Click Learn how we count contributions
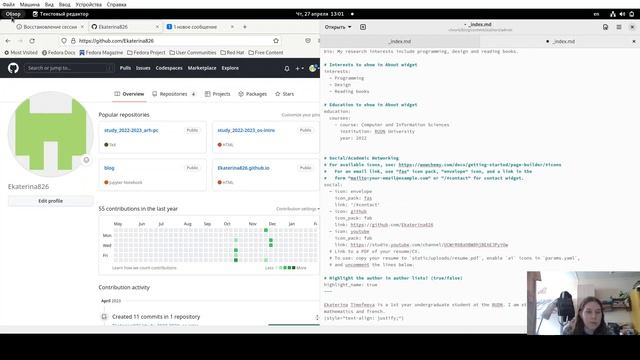Image resolution: width=640 pixels, height=360 pixels. (144, 268)
